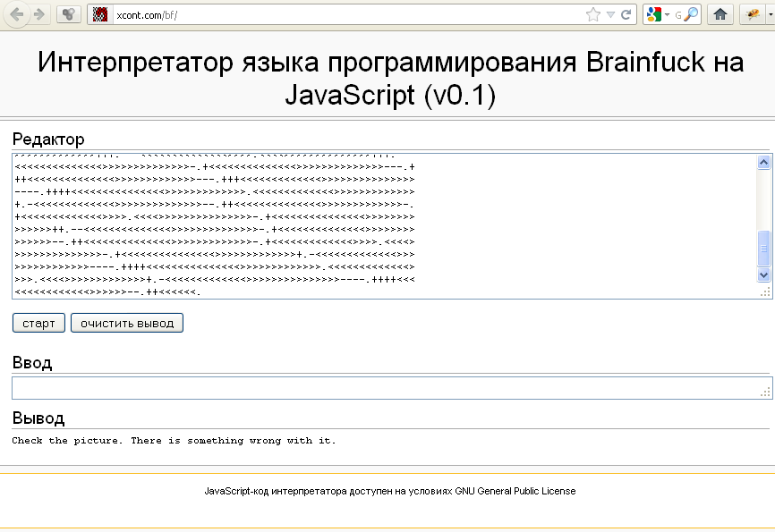Click the Ввод input field
The width and height of the screenshot is (775, 532).
[x=392, y=388]
